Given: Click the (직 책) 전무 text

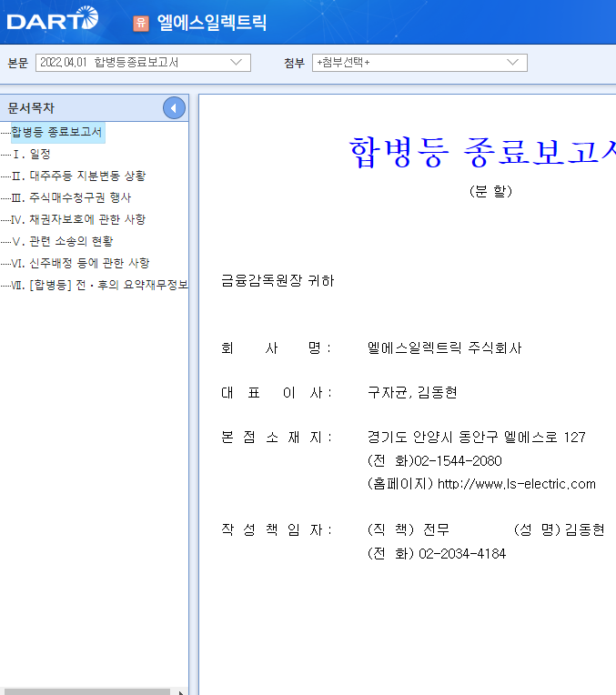Looking at the screenshot, I should pos(409,529).
